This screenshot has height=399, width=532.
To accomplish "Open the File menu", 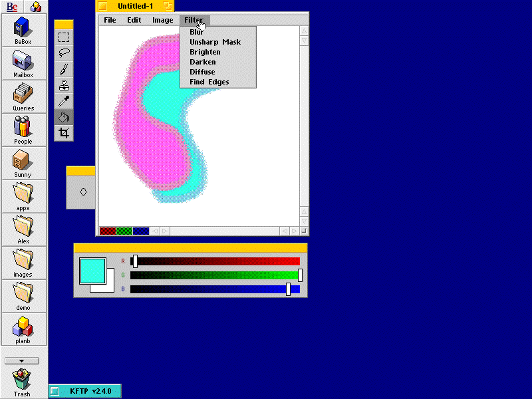I will (x=110, y=20).
